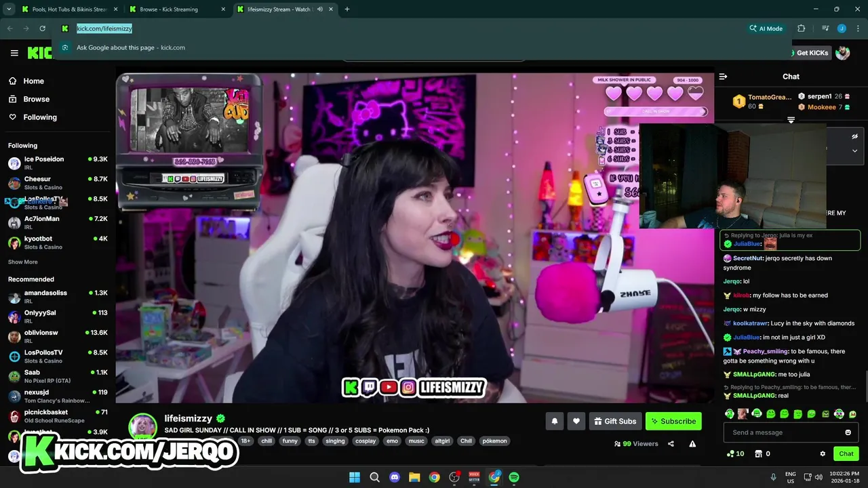Open Chrome tab search dropdown
Screen dimensions: 868x488
[10, 9]
